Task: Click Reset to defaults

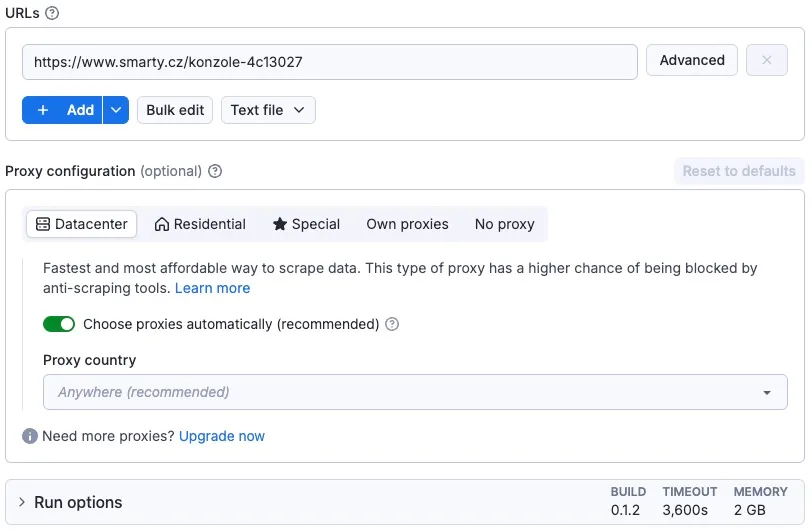Action: point(739,171)
